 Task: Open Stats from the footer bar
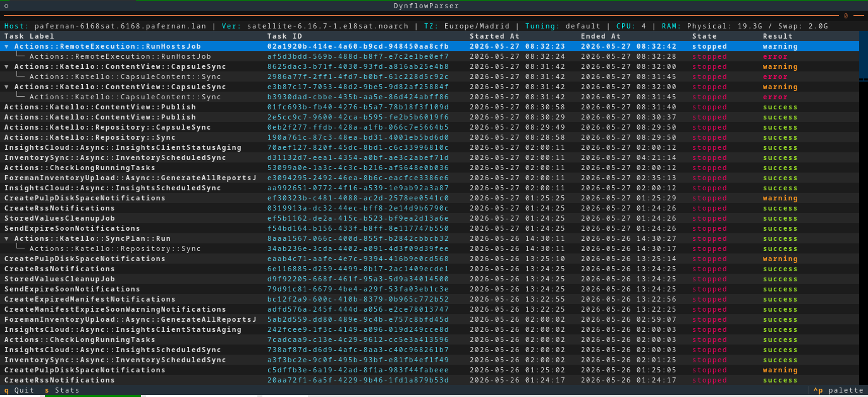click(x=63, y=390)
